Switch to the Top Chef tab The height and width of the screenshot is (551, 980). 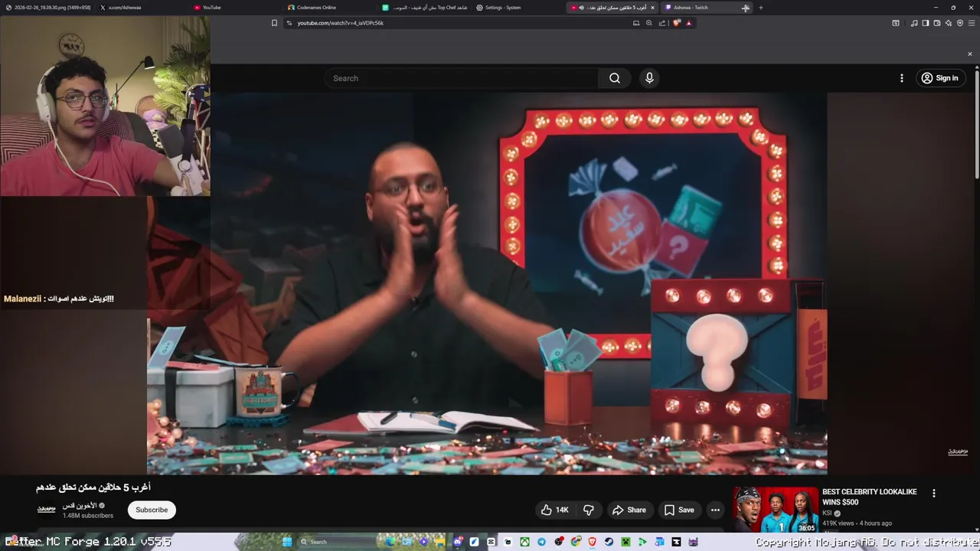click(x=423, y=8)
